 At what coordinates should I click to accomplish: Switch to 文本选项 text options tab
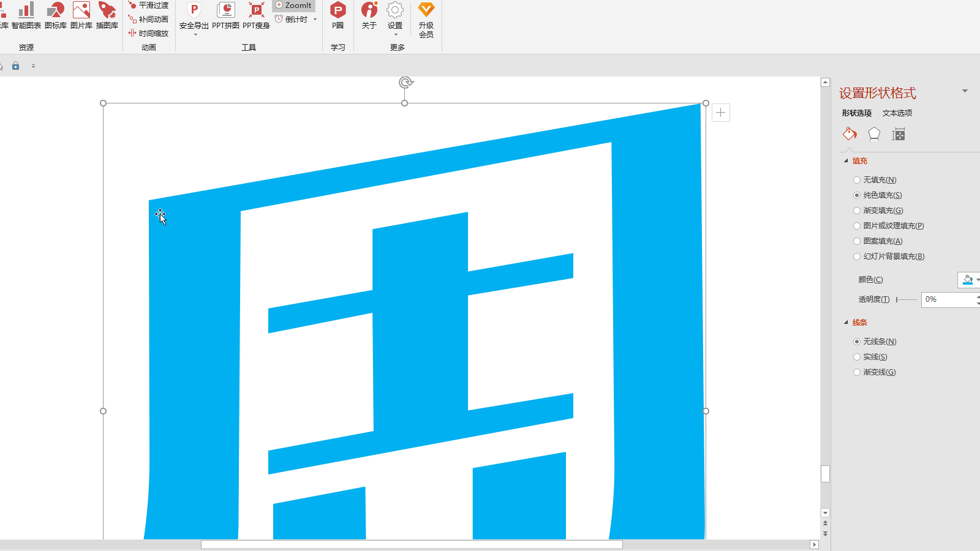[x=897, y=113]
